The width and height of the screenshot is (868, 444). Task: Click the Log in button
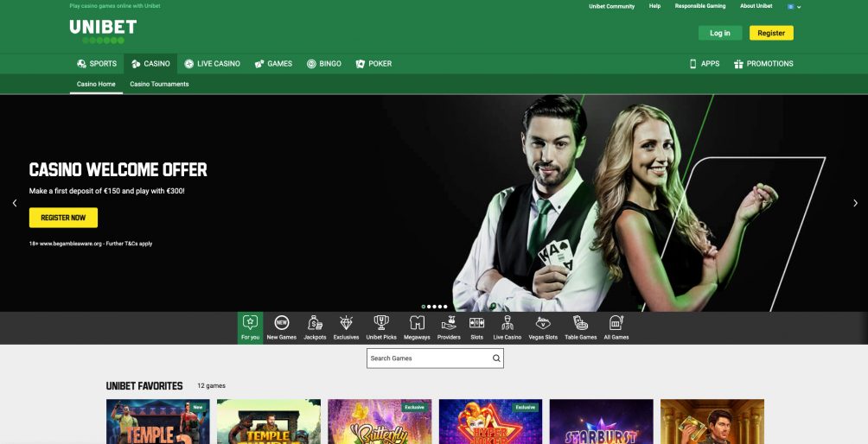tap(719, 33)
